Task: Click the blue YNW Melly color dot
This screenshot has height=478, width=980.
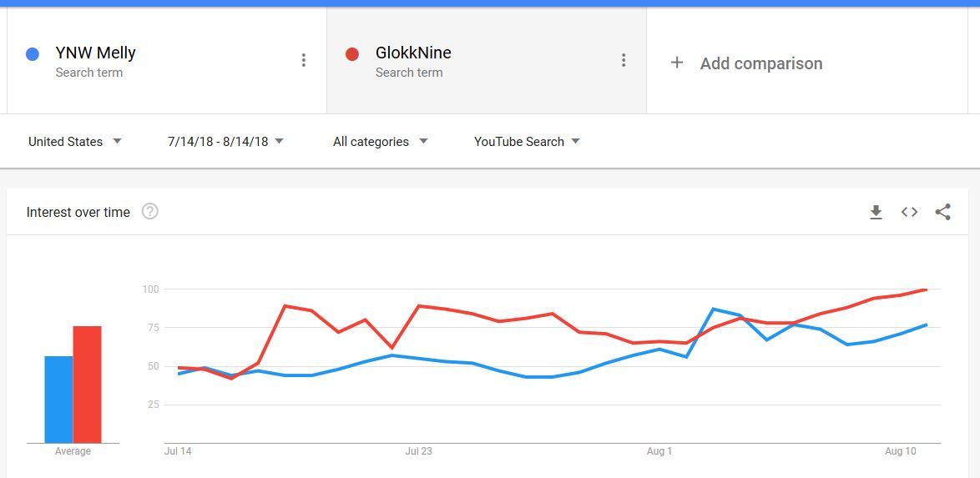Action: pyautogui.click(x=33, y=54)
